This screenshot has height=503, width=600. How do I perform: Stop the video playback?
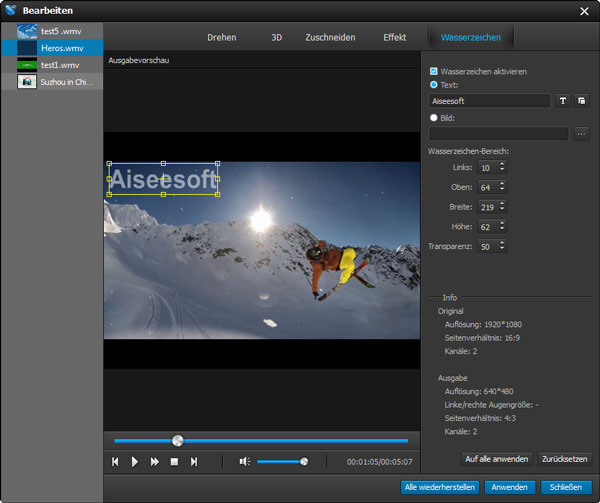pos(174,461)
